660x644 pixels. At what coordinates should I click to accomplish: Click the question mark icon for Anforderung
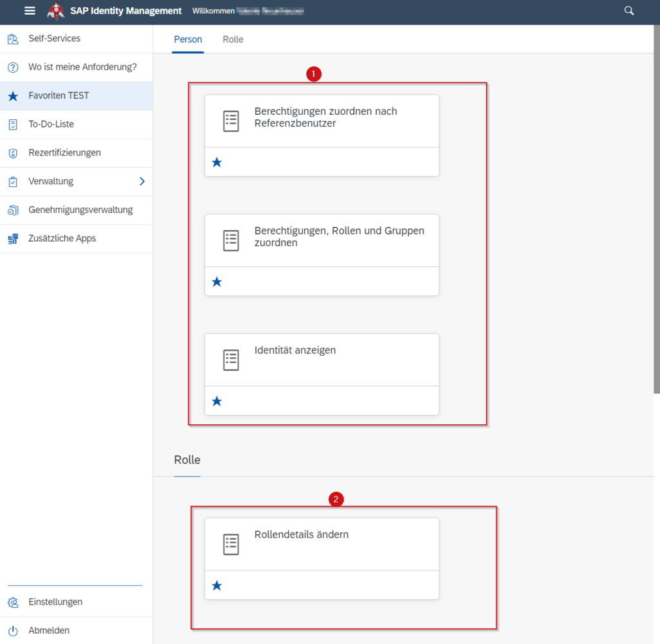tap(13, 67)
